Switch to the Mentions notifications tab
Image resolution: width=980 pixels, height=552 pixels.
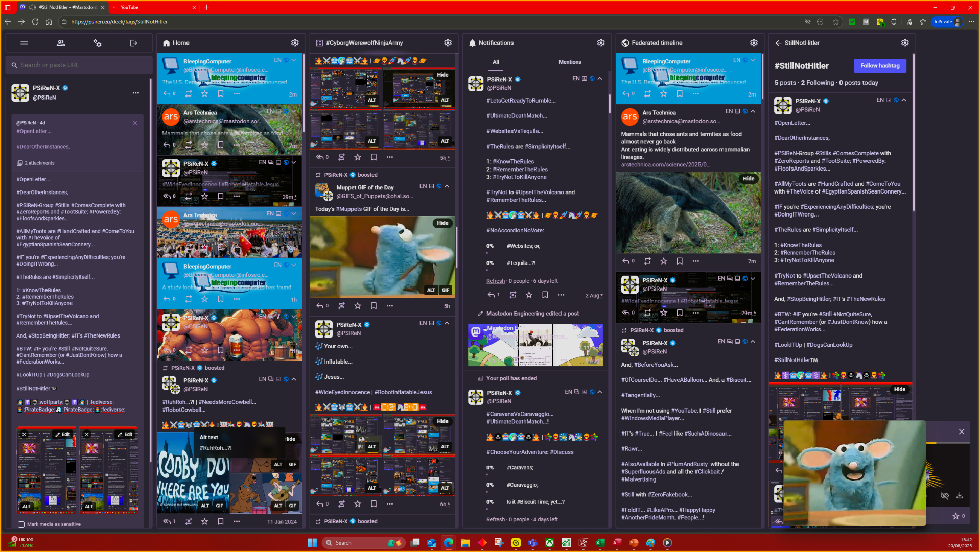click(570, 62)
